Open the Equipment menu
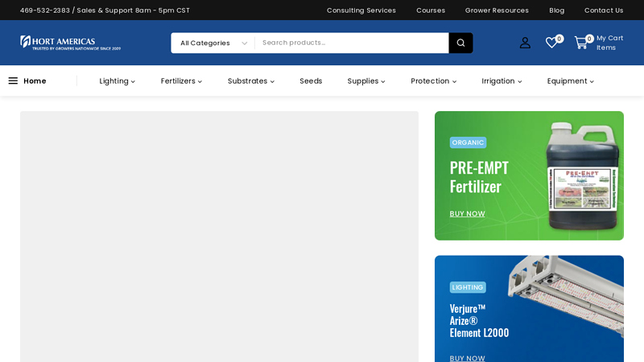Viewport: 644px width, 362px height. pyautogui.click(x=570, y=80)
